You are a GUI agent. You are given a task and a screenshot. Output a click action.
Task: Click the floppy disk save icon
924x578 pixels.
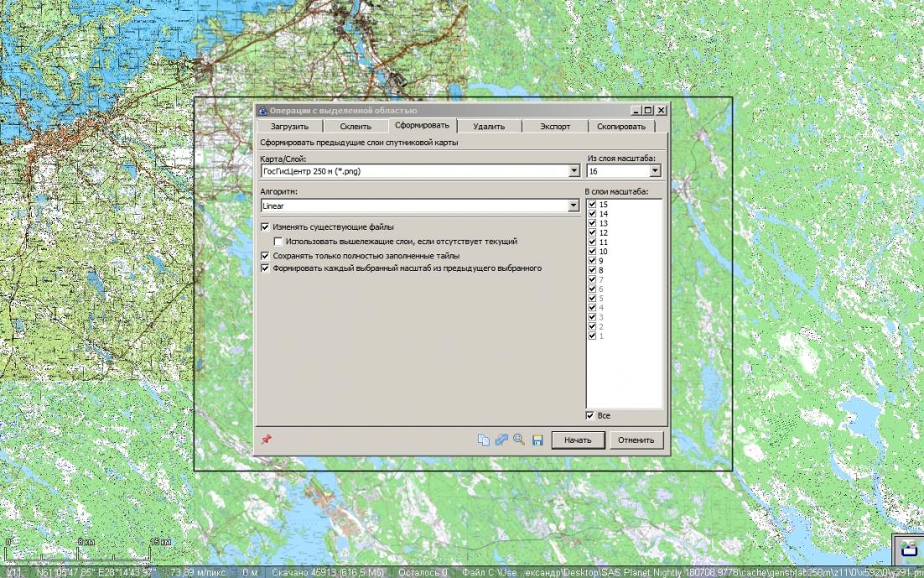pos(537,440)
